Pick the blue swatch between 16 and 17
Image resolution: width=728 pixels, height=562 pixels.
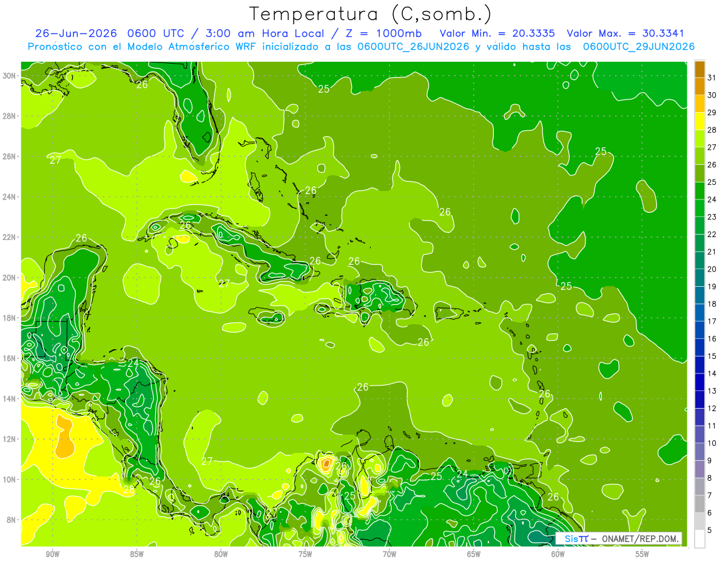coord(699,330)
